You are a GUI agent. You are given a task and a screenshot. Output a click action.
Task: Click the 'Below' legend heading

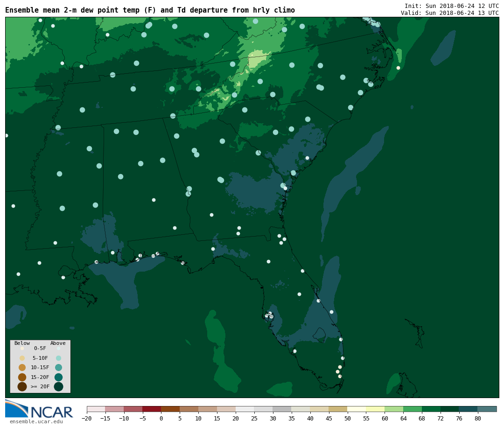pyautogui.click(x=22, y=343)
